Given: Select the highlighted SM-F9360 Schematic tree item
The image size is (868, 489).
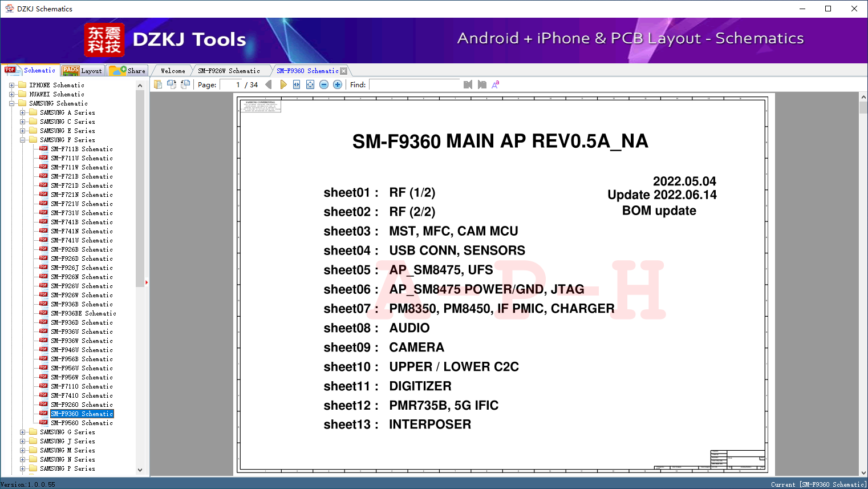Looking at the screenshot, I should pos(82,414).
